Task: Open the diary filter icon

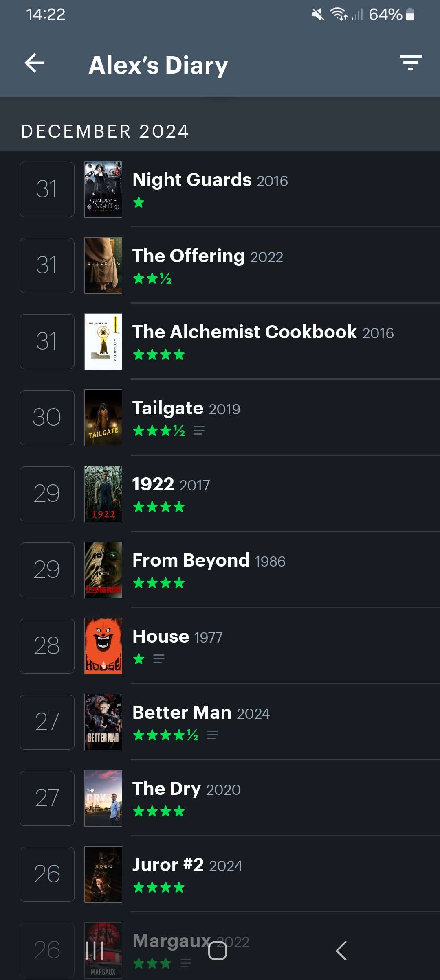Action: tap(410, 63)
